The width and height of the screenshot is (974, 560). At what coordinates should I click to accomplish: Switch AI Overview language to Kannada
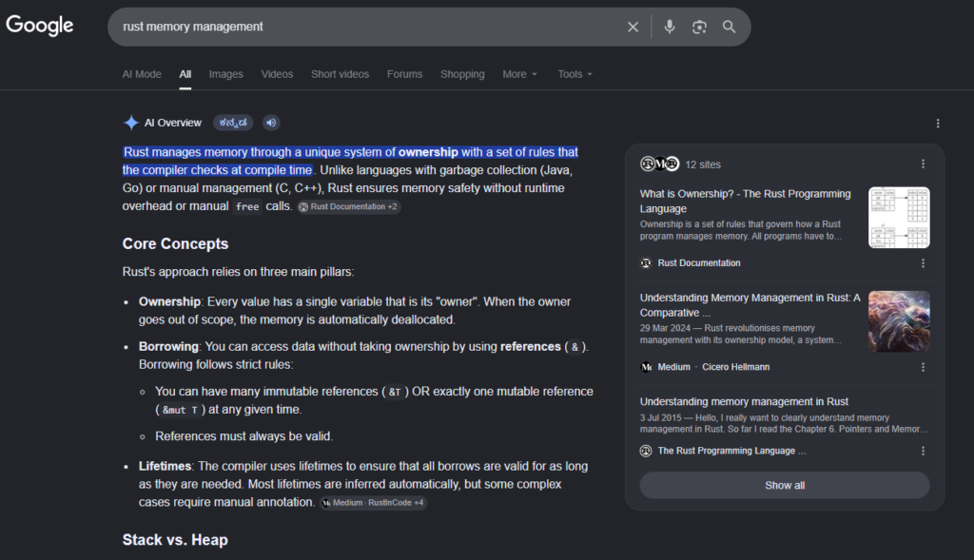click(x=233, y=123)
